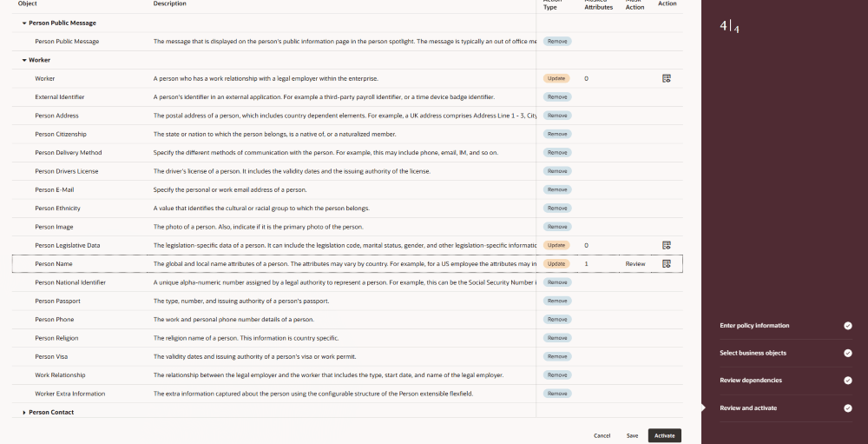Click masked attributes value 1 for Person Name

pos(586,264)
